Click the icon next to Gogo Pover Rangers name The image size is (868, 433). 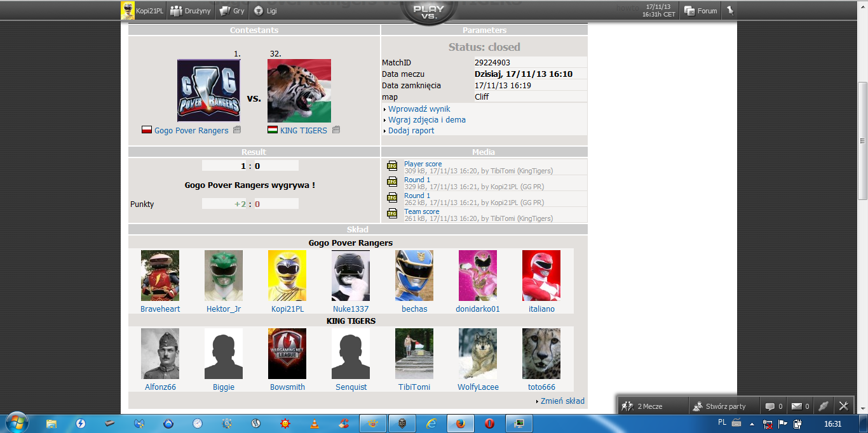tap(237, 130)
